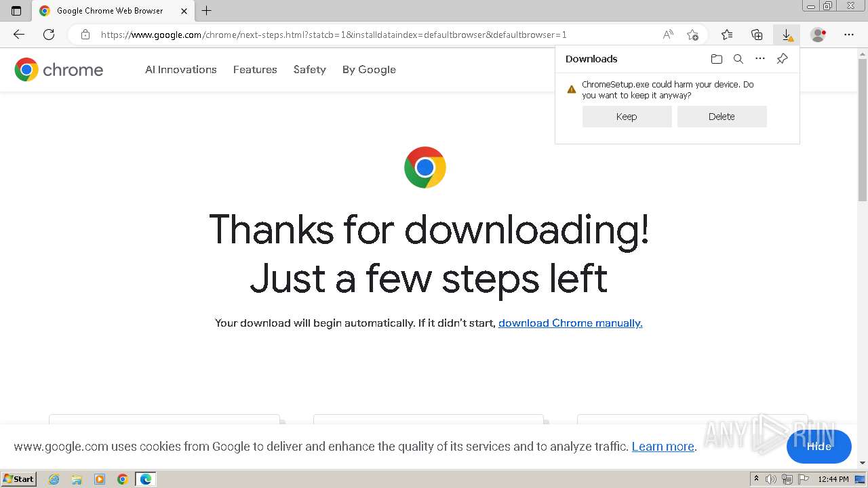This screenshot has width=868, height=488.
Task: Open Windows Media Player from taskbar
Action: point(100,479)
